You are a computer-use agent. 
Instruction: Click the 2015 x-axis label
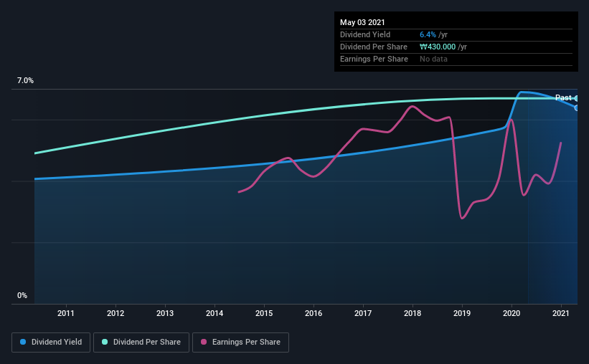(264, 313)
